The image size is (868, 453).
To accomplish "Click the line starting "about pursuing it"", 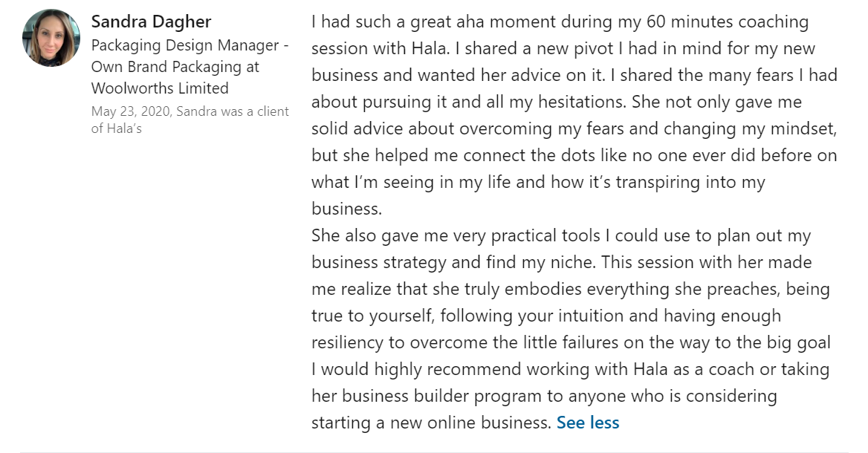I will (x=557, y=102).
